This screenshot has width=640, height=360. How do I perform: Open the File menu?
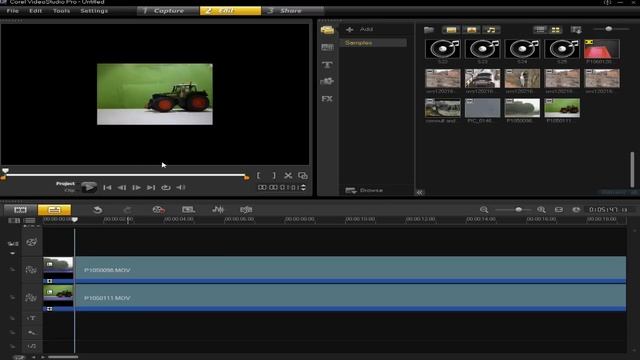tap(13, 11)
